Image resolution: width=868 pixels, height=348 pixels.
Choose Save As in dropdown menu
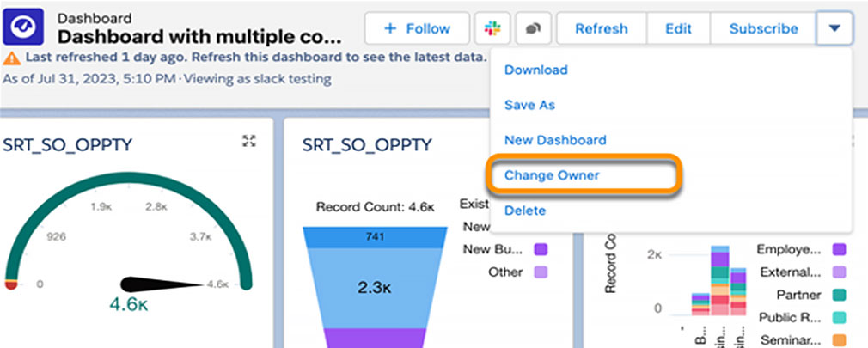529,105
